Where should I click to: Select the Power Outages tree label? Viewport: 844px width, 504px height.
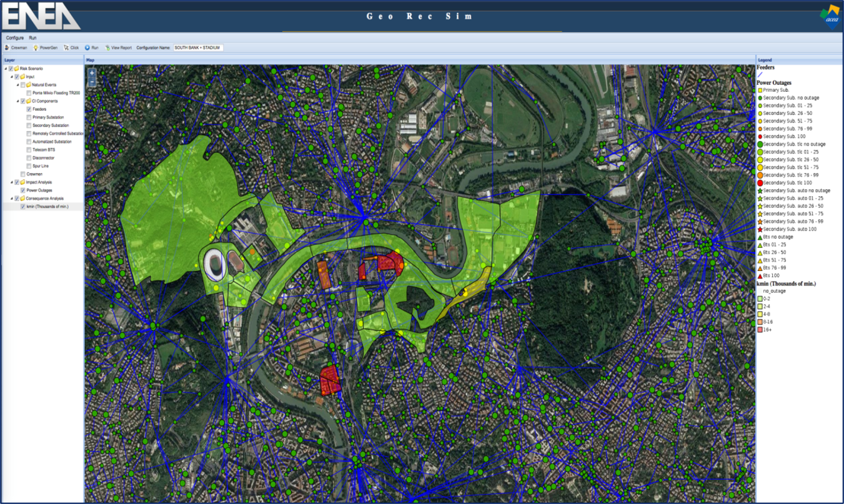[39, 190]
